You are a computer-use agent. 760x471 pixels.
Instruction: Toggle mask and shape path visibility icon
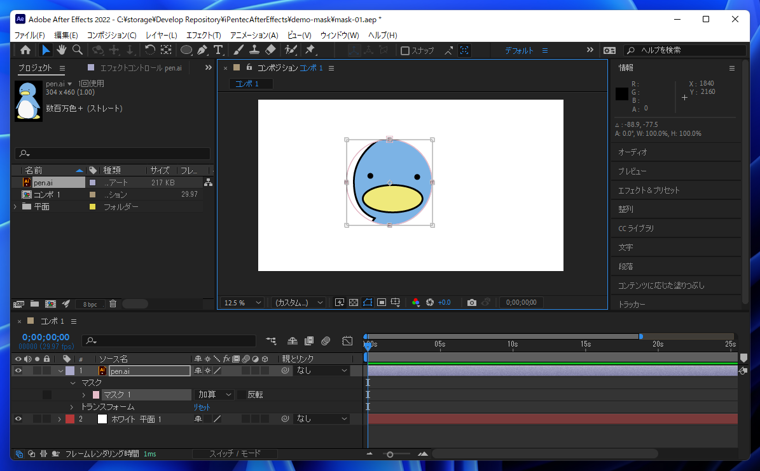[x=367, y=302]
